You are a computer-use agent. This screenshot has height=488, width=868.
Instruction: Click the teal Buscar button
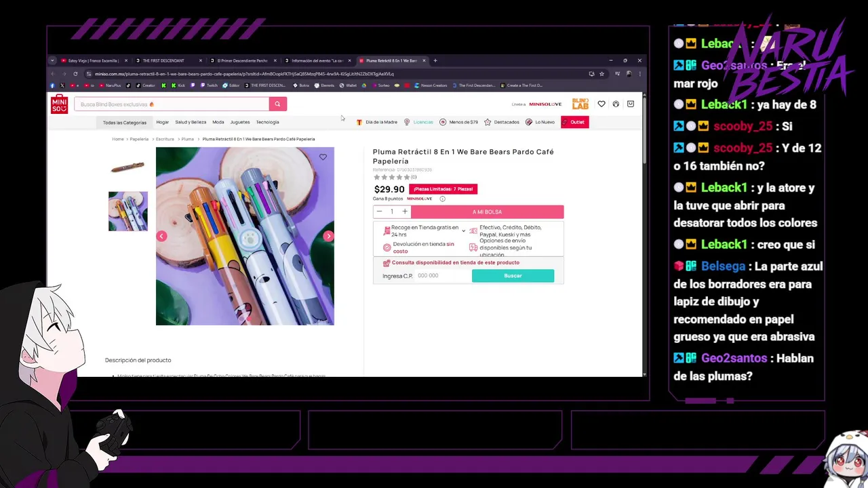click(513, 276)
